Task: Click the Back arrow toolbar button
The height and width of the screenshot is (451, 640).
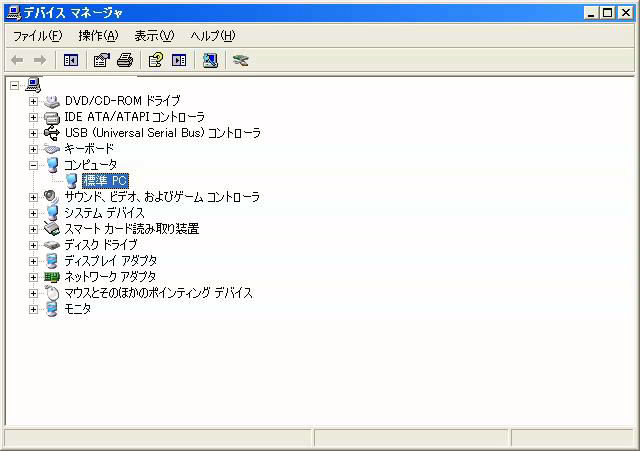Action: point(17,60)
